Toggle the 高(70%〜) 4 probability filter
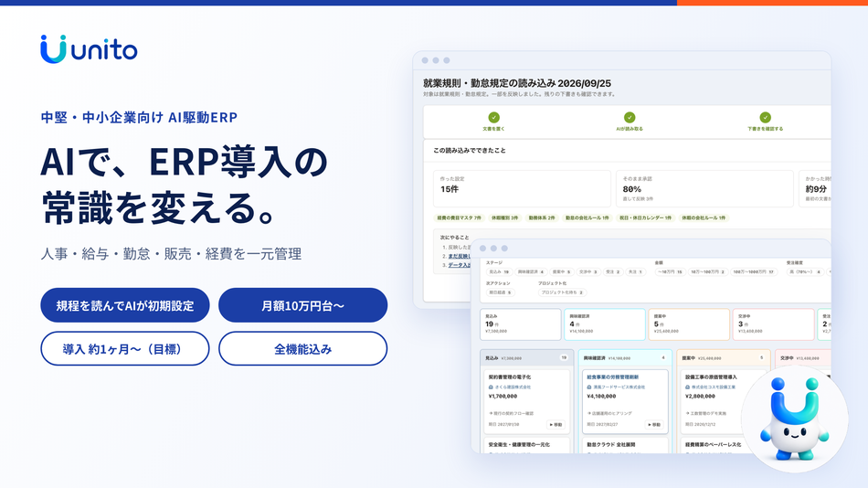The height and width of the screenshot is (488, 868). (x=805, y=272)
